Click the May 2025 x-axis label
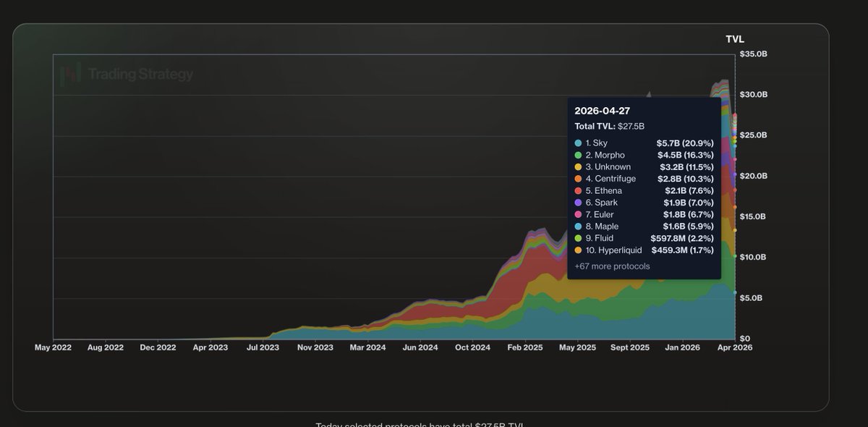 click(x=576, y=347)
